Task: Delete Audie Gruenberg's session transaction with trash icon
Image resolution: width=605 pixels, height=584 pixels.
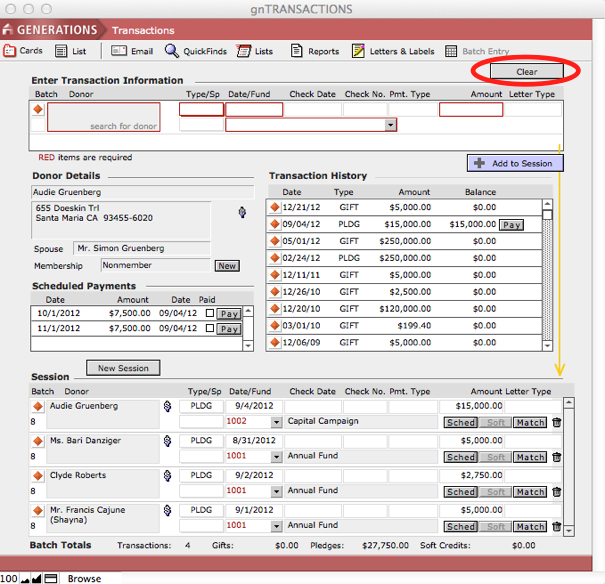Action: point(557,423)
